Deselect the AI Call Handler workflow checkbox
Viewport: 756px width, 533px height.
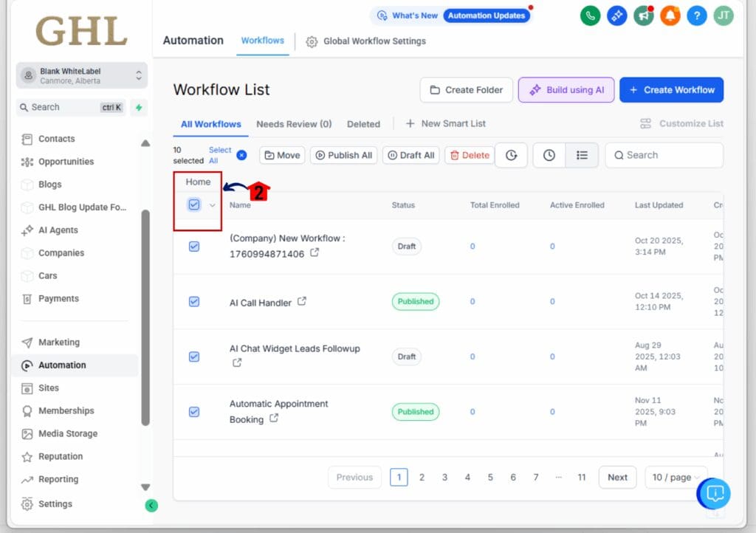(x=193, y=301)
